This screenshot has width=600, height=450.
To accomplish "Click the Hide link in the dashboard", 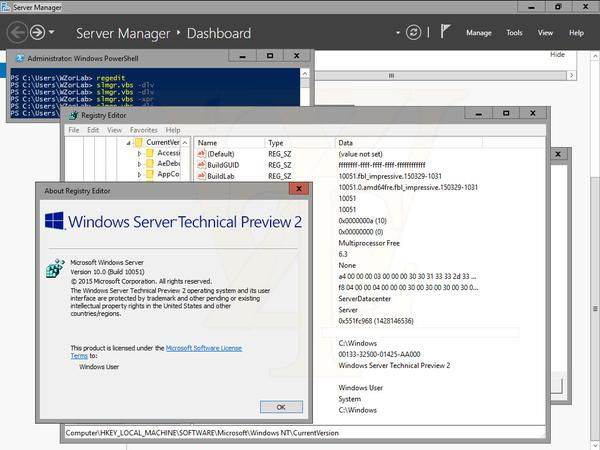I will click(x=558, y=54).
